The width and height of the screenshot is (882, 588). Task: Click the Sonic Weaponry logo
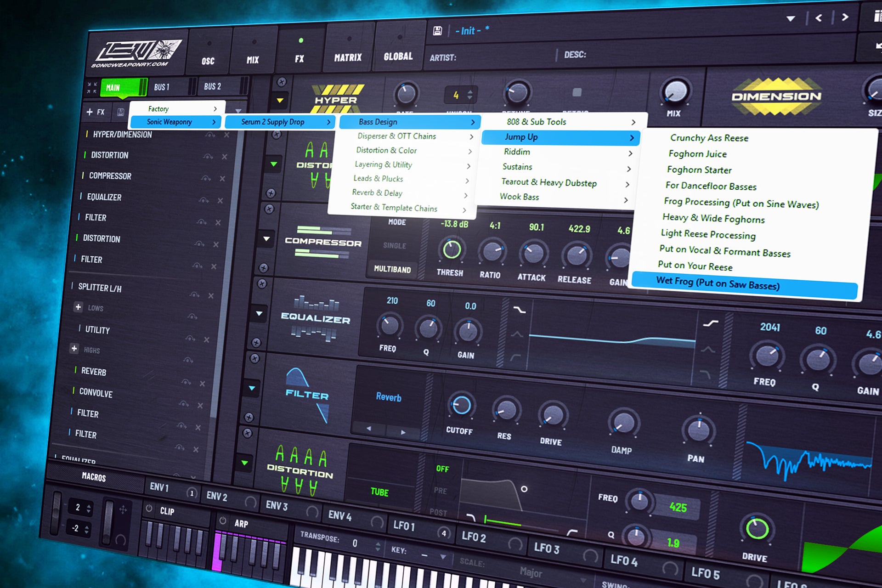(136, 53)
